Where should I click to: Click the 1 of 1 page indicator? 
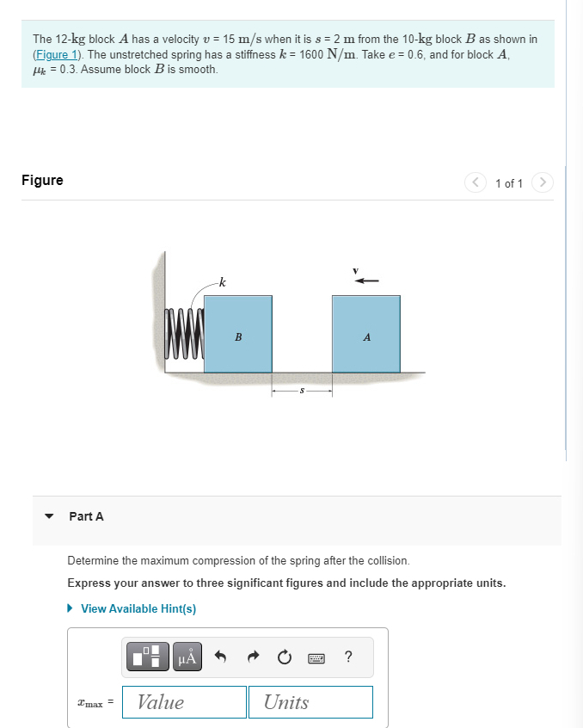click(509, 182)
